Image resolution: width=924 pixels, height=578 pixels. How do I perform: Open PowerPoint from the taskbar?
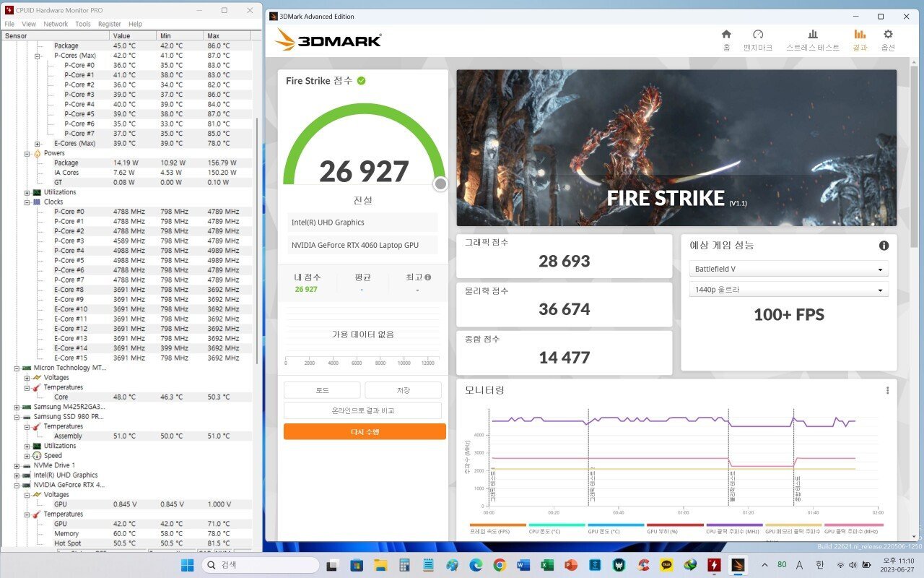click(x=571, y=565)
